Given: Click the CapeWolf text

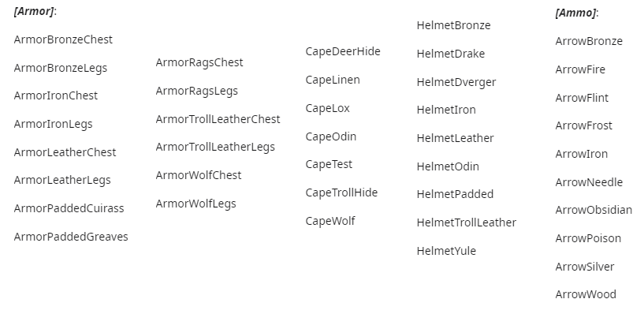Looking at the screenshot, I should 330,221.
